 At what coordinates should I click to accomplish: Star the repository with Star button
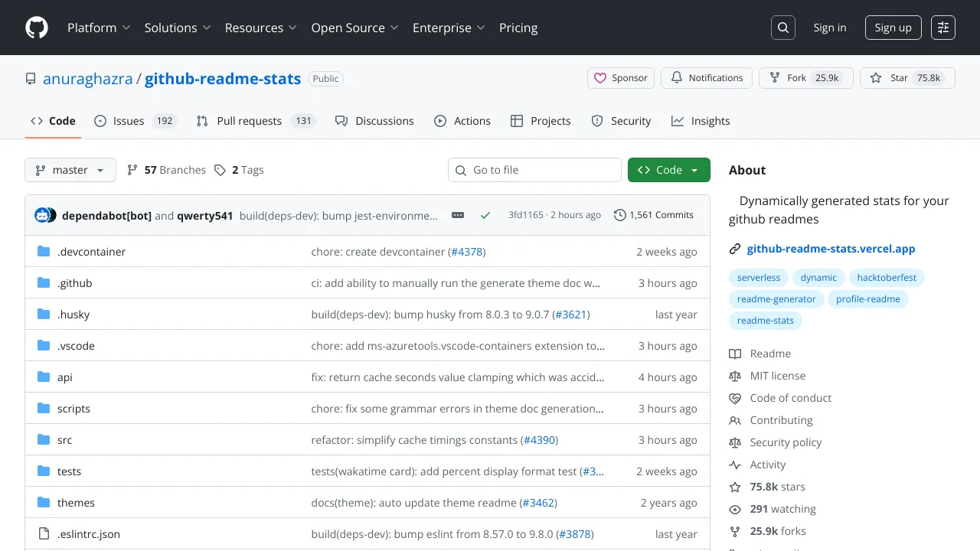(x=907, y=78)
